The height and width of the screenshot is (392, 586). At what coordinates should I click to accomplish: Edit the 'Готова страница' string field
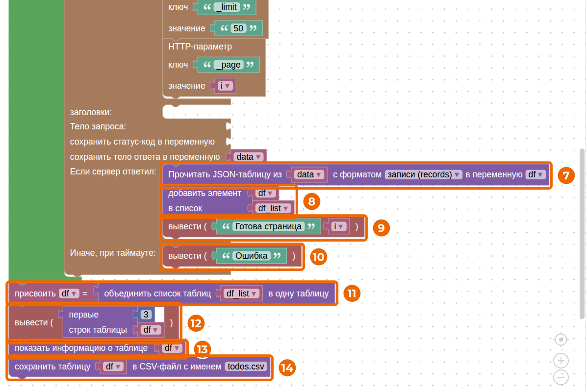(268, 226)
